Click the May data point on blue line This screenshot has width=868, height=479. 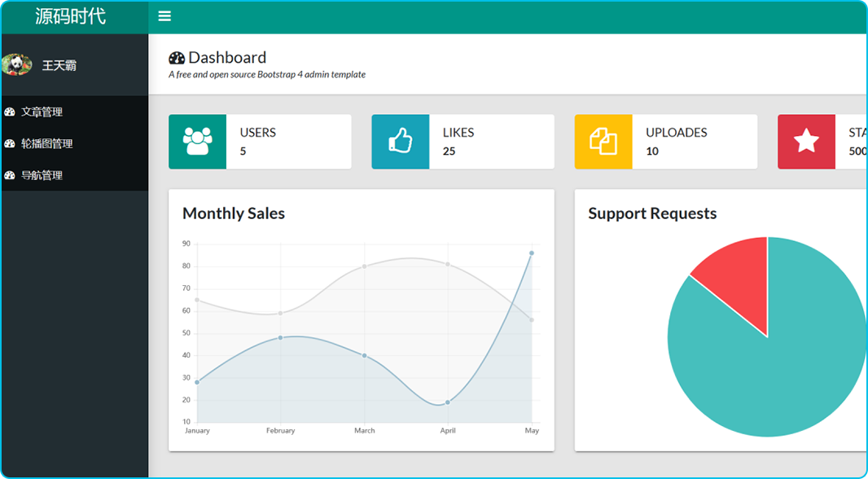click(x=532, y=253)
